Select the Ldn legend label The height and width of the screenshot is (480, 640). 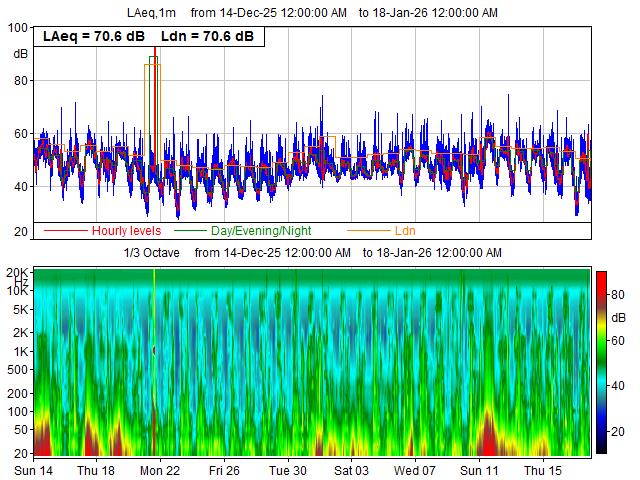tap(406, 231)
